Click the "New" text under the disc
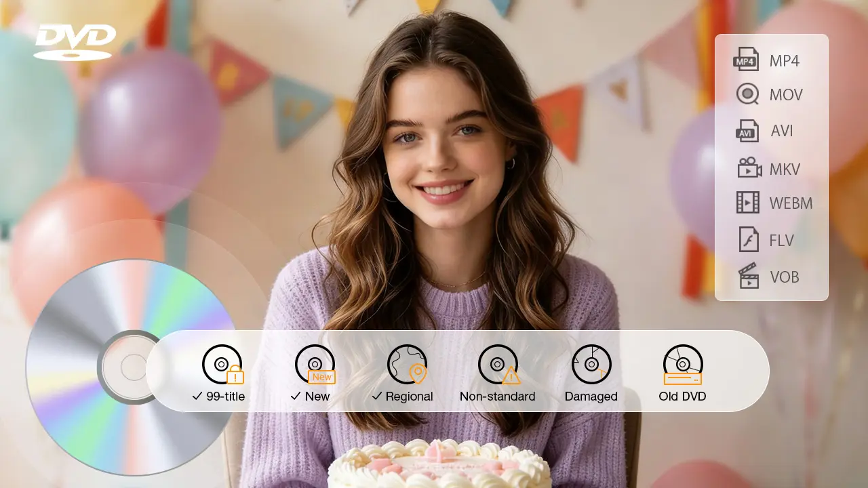This screenshot has width=868, height=488. [x=317, y=396]
